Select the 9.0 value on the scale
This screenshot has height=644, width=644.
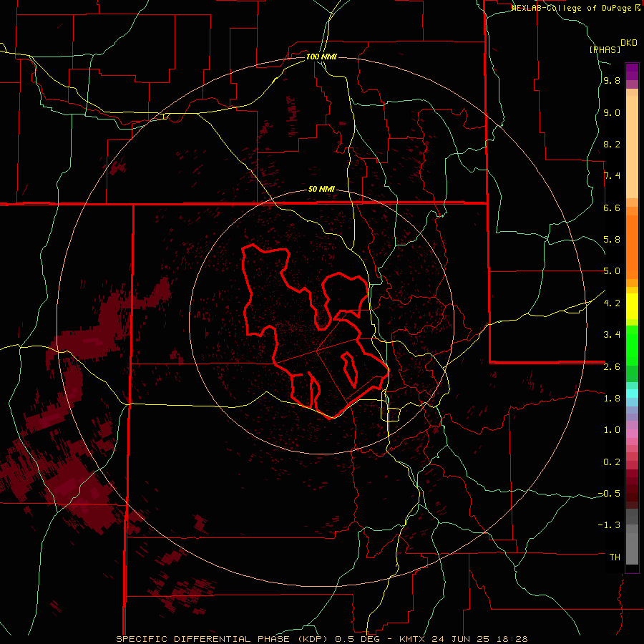pyautogui.click(x=612, y=112)
